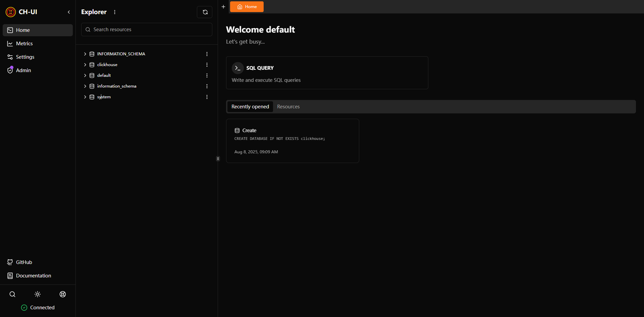This screenshot has height=317, width=644.
Task: Open the Home page in sidebar
Action: pyautogui.click(x=38, y=30)
